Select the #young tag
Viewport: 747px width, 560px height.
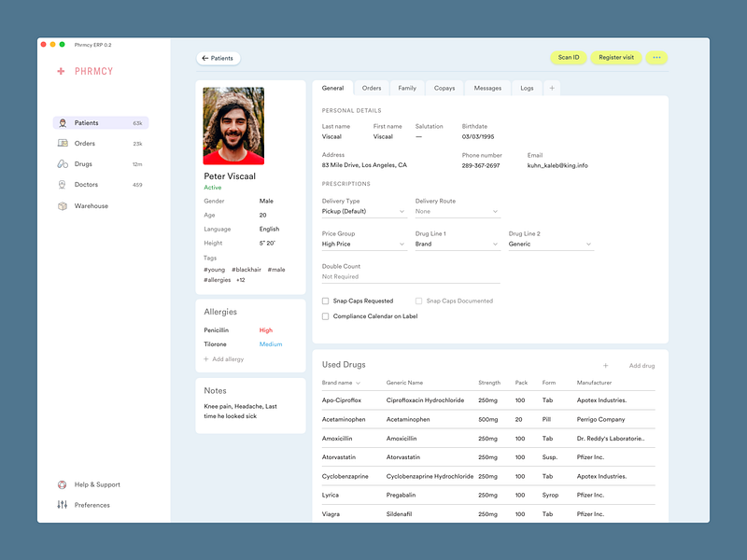point(215,270)
